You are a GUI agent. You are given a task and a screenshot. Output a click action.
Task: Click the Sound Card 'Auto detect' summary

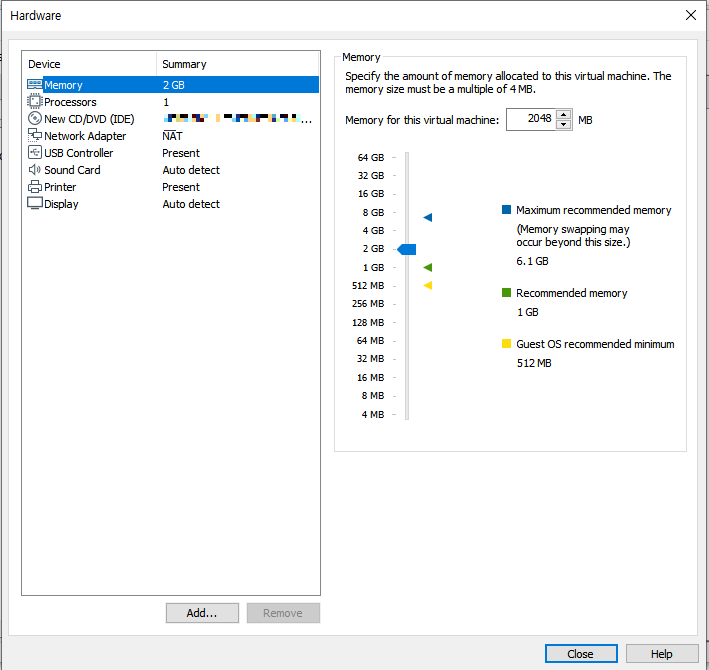pyautogui.click(x=191, y=170)
